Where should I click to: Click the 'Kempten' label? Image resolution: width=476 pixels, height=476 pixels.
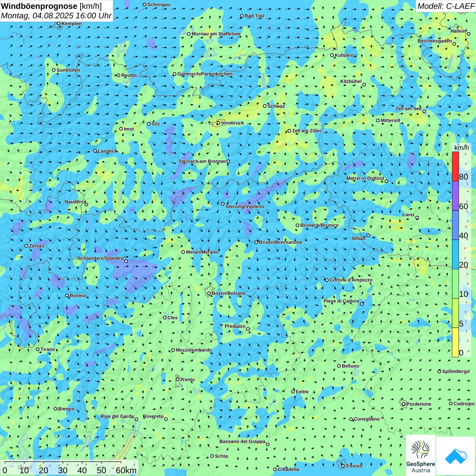[x=72, y=23]
